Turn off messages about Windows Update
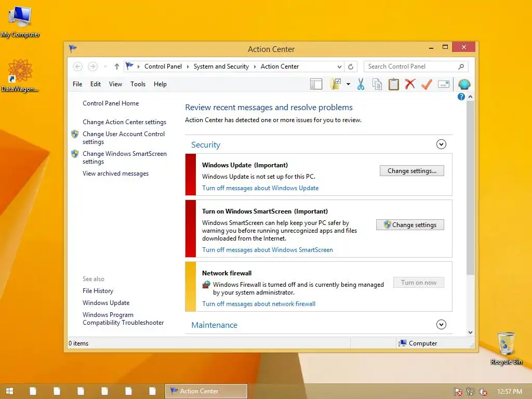Viewport: 532px width, 399px height. pyautogui.click(x=260, y=188)
